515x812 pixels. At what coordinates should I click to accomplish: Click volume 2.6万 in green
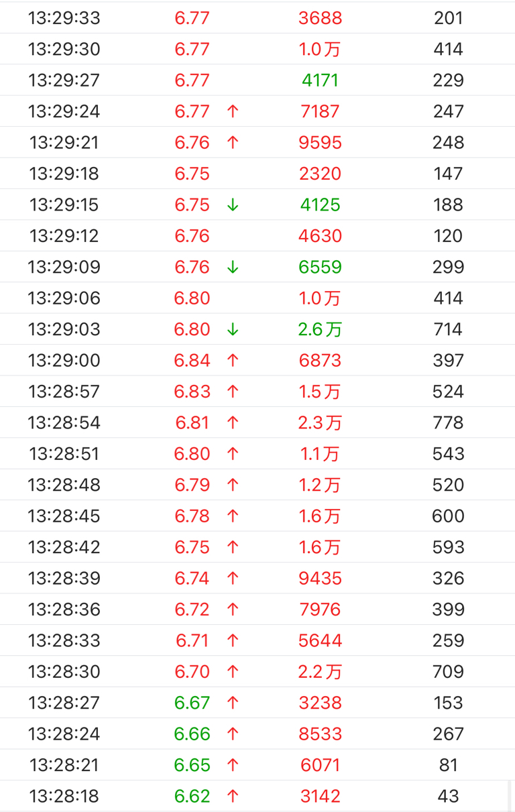[x=321, y=329]
